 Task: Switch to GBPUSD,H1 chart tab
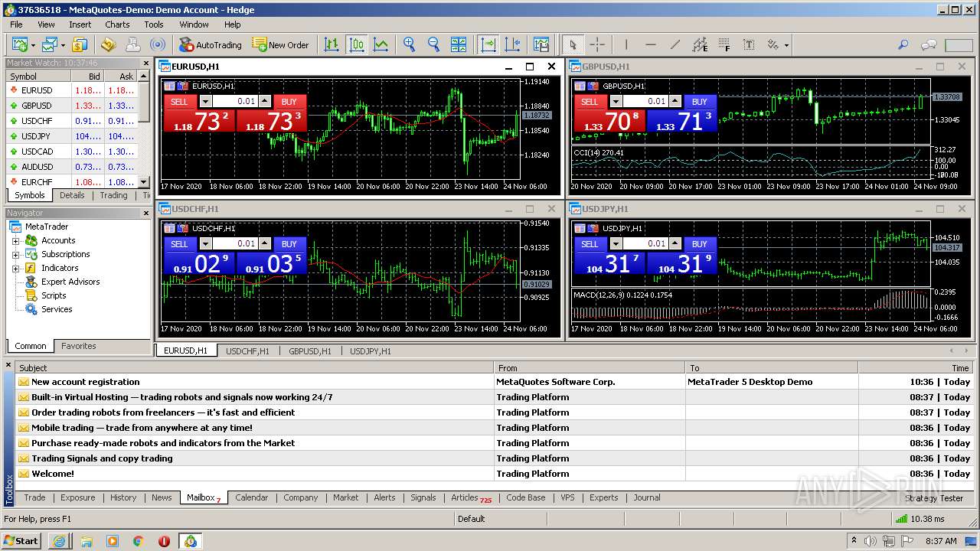pos(309,351)
